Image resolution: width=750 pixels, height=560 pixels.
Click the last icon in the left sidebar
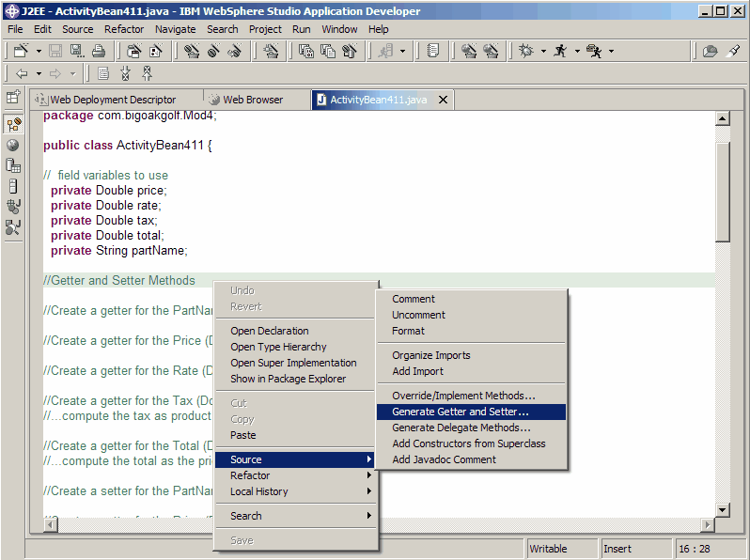13,227
